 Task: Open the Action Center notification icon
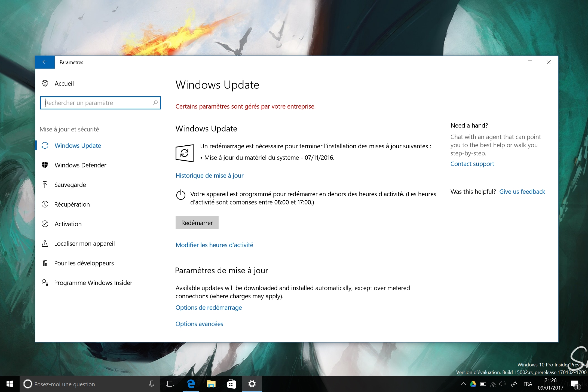(575, 384)
